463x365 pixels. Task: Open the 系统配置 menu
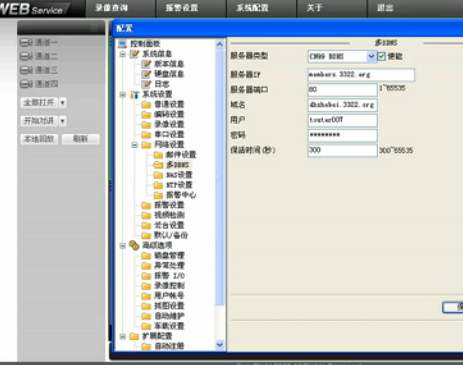click(x=252, y=8)
